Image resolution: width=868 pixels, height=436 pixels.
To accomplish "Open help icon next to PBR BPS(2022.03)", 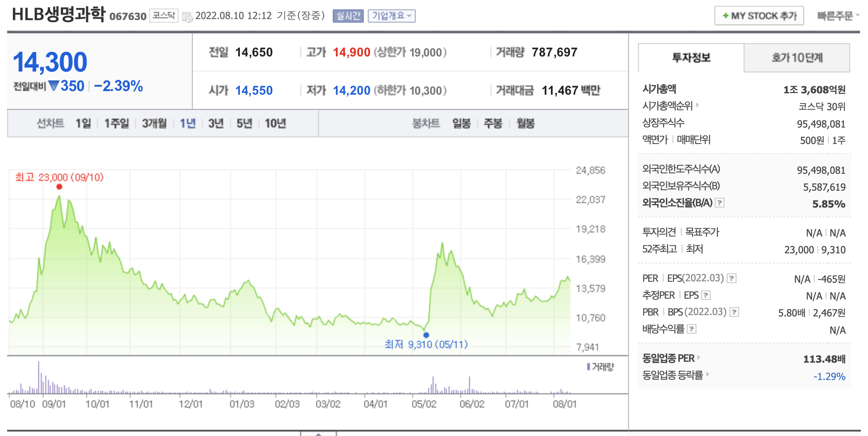I will point(734,312).
